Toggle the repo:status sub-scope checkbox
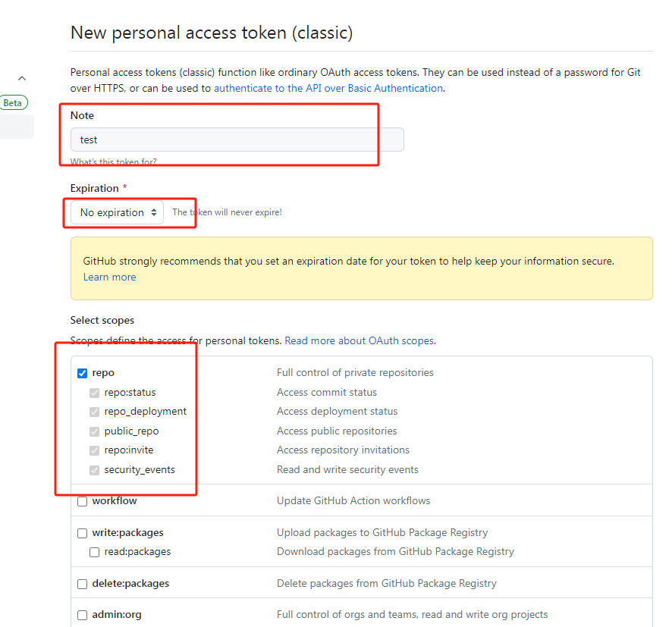The width and height of the screenshot is (672, 627). [94, 392]
